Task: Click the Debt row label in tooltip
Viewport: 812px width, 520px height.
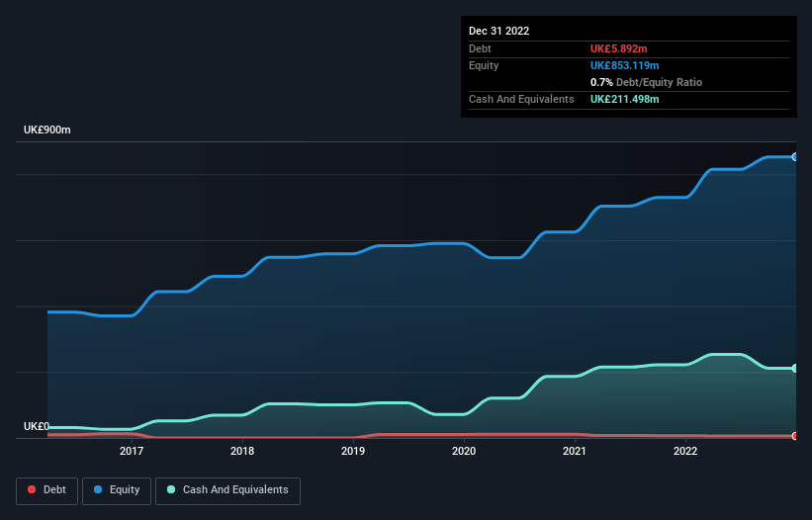Action: (480, 48)
